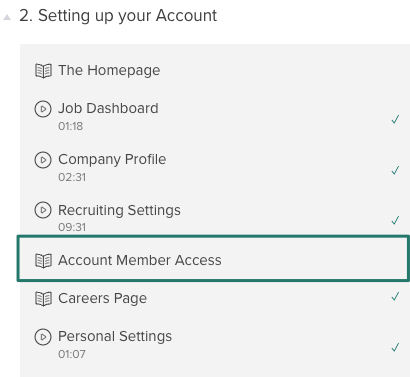Image resolution: width=410 pixels, height=377 pixels.
Task: Select the highlighted Account Member Access item
Action: (x=213, y=259)
